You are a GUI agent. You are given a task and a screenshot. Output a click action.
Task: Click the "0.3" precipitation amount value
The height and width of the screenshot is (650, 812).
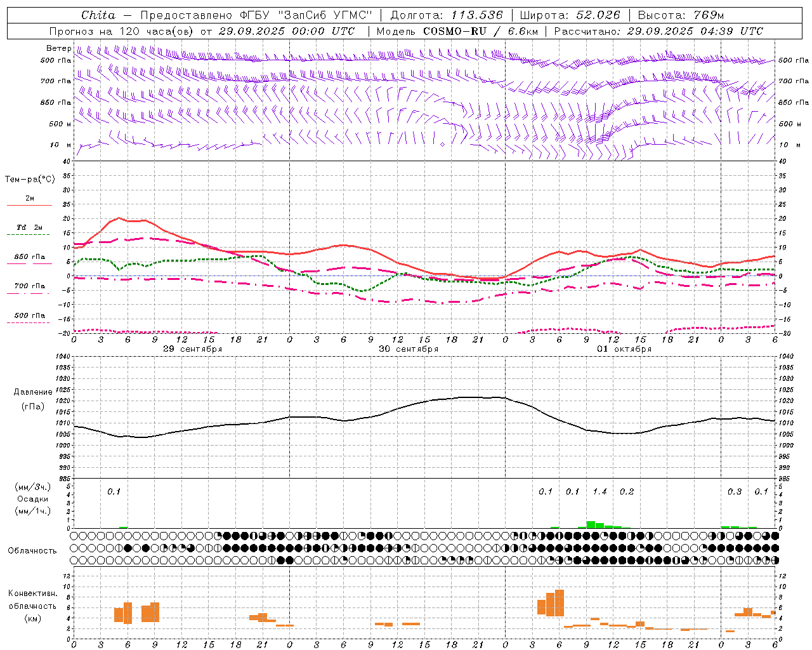(x=735, y=492)
